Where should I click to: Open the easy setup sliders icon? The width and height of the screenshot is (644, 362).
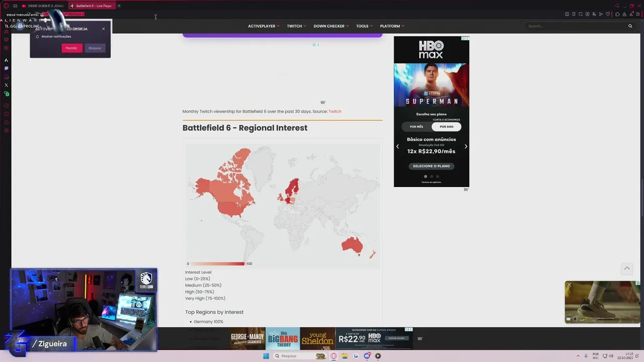(638, 14)
